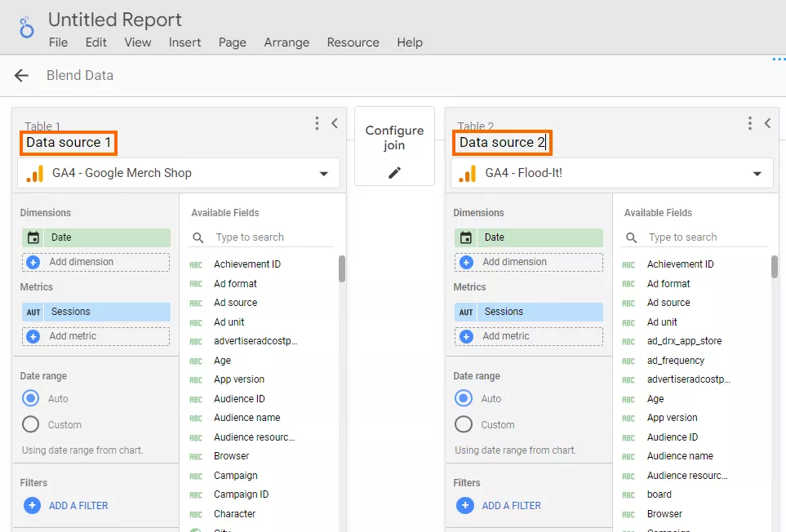786x532 pixels.
Task: Click the Configure join pencil icon
Action: [x=394, y=173]
